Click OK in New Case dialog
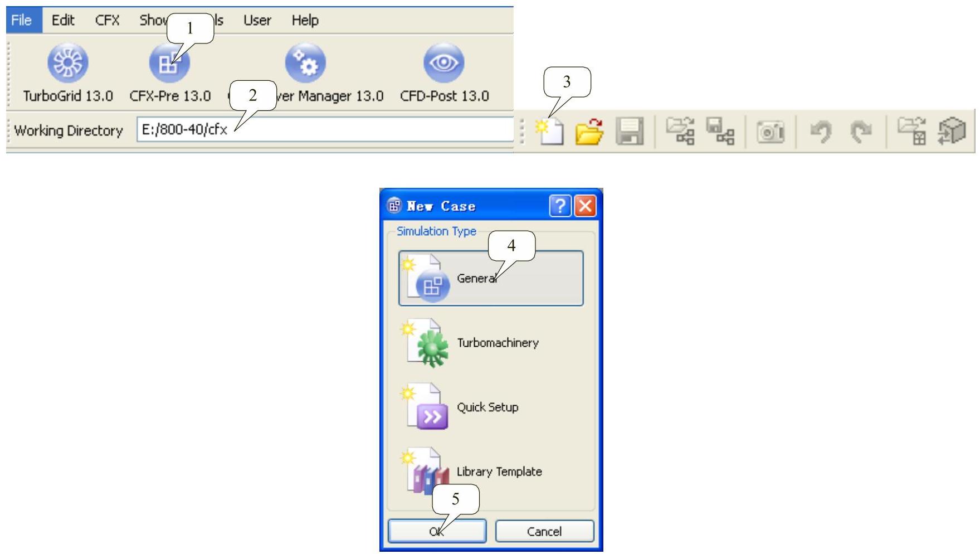 tap(437, 531)
